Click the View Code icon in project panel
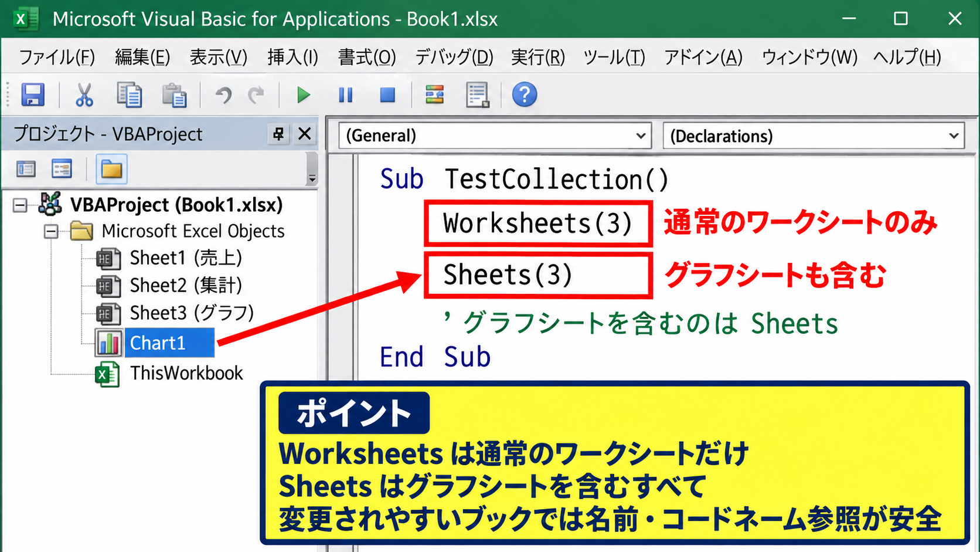980x552 pixels. click(26, 170)
